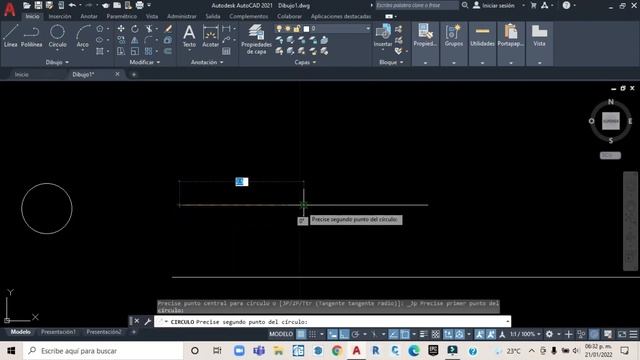Expand the Modificar panel dropdown
Screen dimensions: 640x360
coord(145,62)
